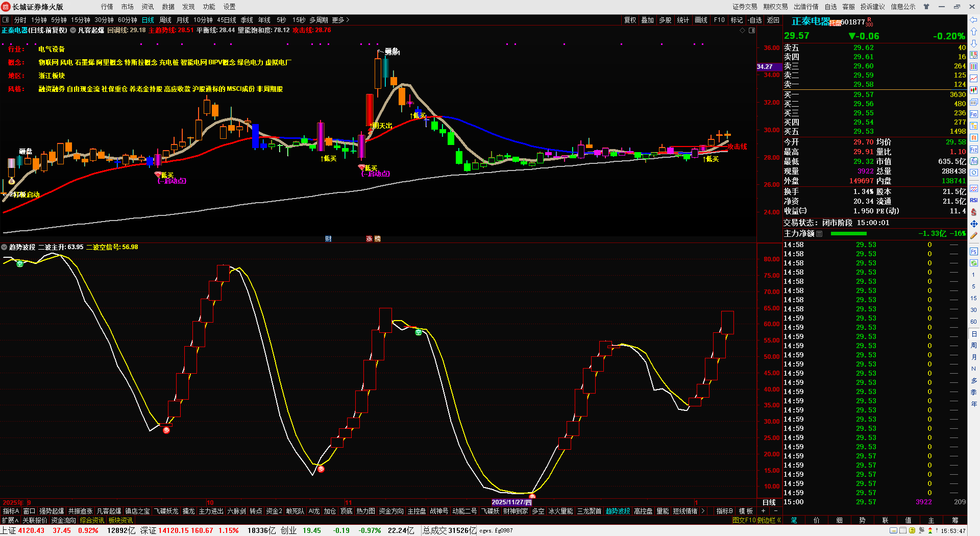Select 周 period in right sidebar
The image size is (980, 536).
(974, 345)
